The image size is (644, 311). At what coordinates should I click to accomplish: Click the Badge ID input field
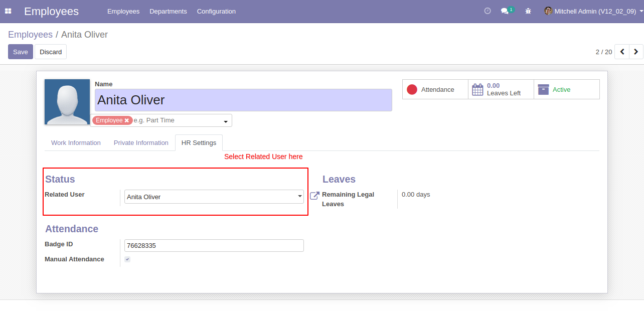[x=214, y=246]
